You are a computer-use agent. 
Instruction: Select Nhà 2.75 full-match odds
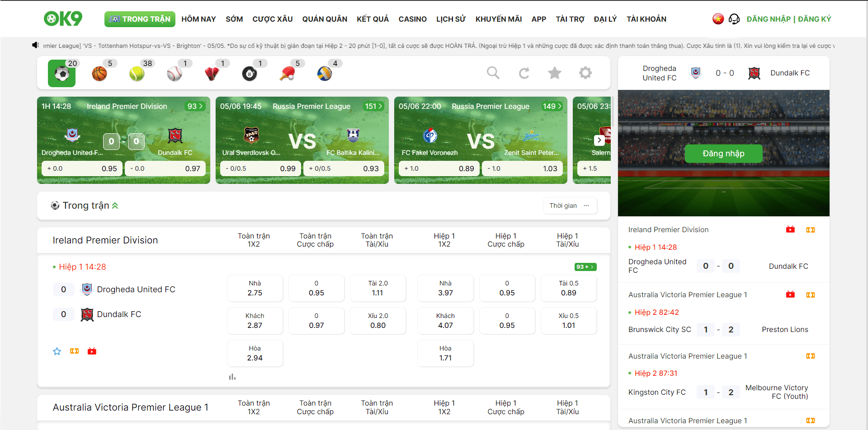255,288
